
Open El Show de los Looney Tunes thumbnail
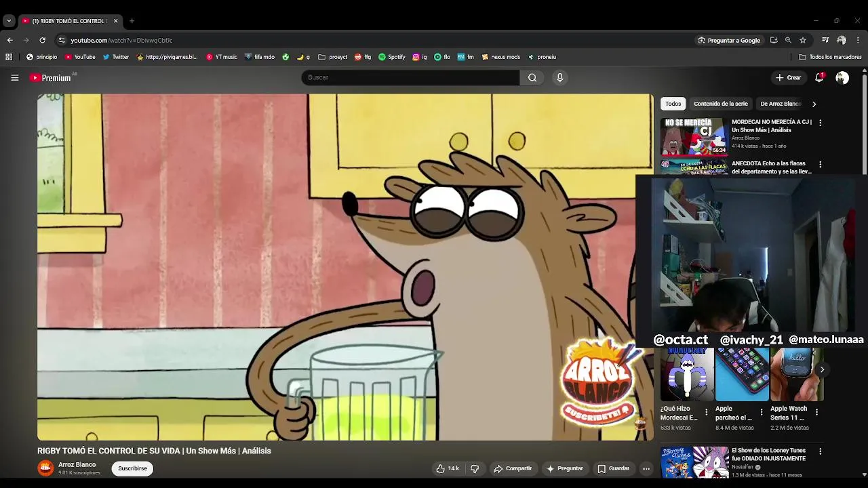pyautogui.click(x=694, y=462)
